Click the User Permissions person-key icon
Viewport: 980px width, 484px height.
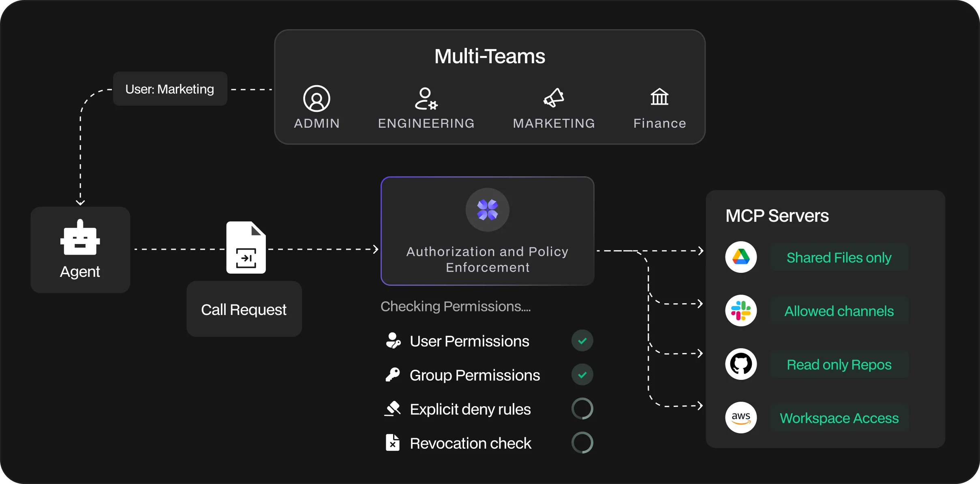pyautogui.click(x=393, y=341)
